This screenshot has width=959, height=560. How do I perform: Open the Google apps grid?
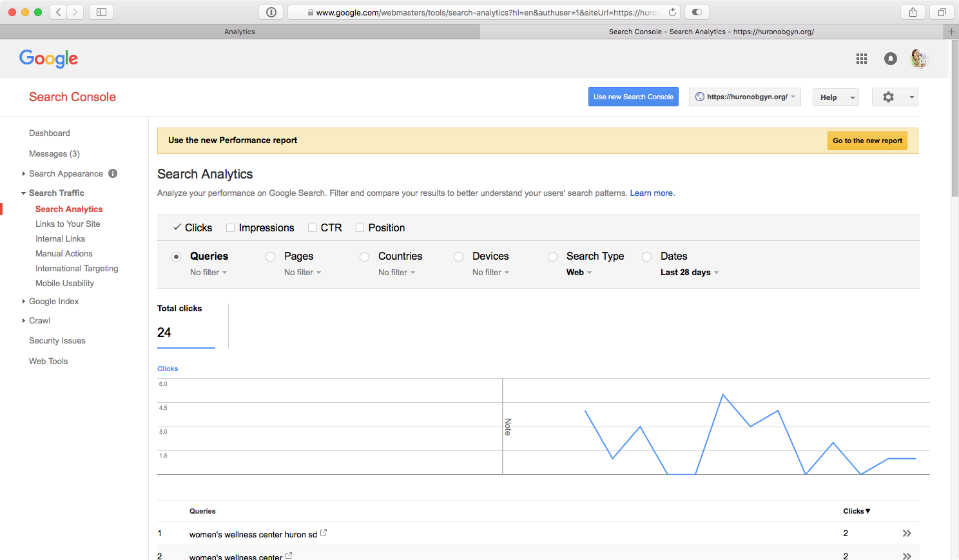tap(861, 59)
